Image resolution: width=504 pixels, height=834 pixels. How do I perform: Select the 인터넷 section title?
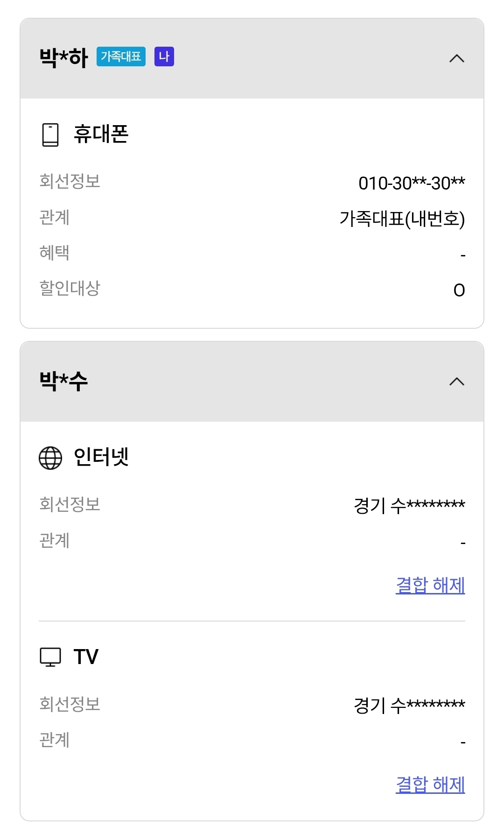tap(101, 457)
